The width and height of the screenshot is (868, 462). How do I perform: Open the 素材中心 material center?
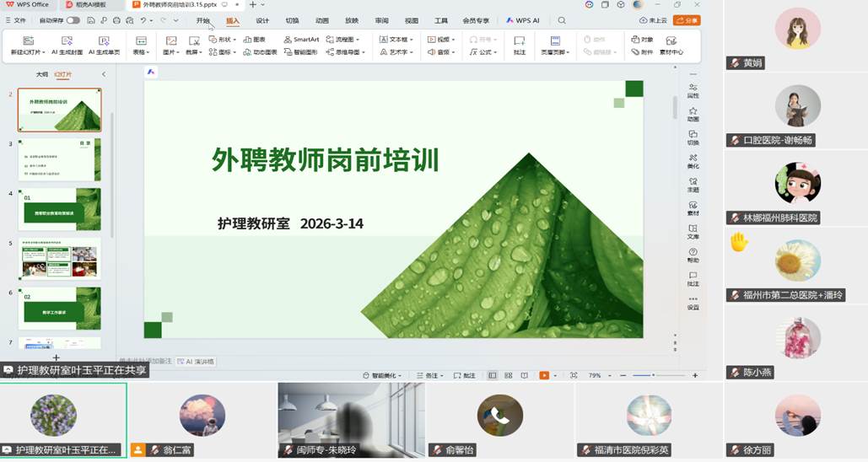click(x=671, y=45)
